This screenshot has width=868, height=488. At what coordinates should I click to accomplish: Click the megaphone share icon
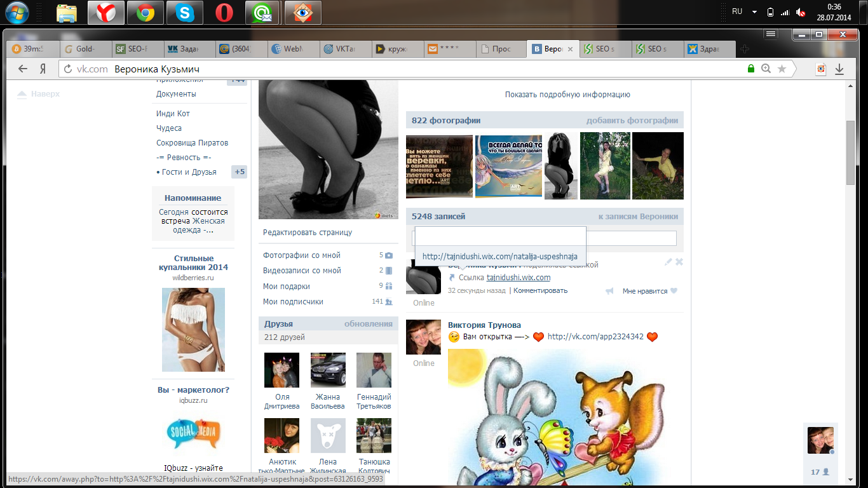point(609,291)
